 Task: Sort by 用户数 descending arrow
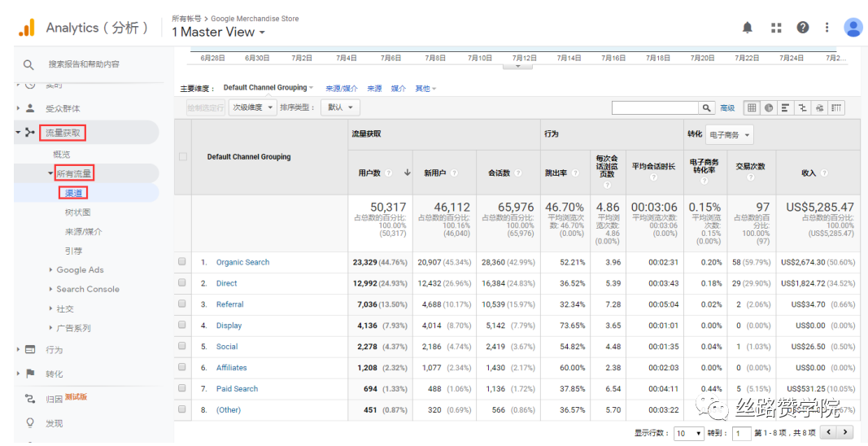tap(408, 173)
